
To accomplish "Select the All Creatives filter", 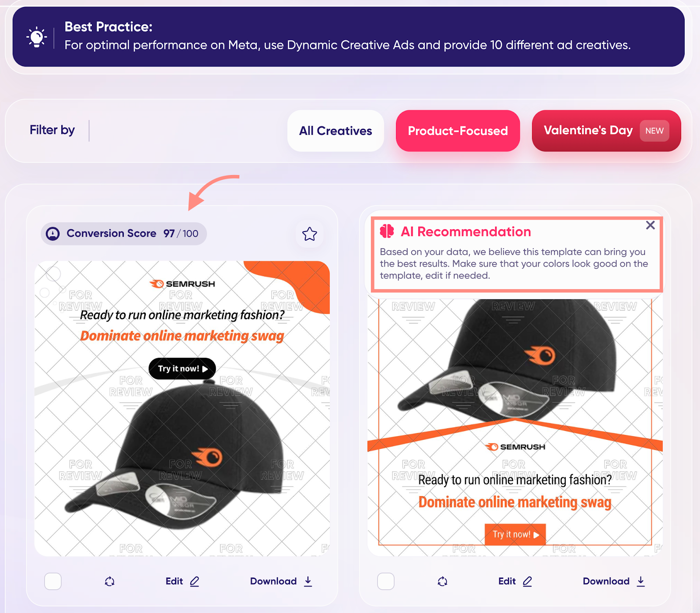I will [x=335, y=130].
